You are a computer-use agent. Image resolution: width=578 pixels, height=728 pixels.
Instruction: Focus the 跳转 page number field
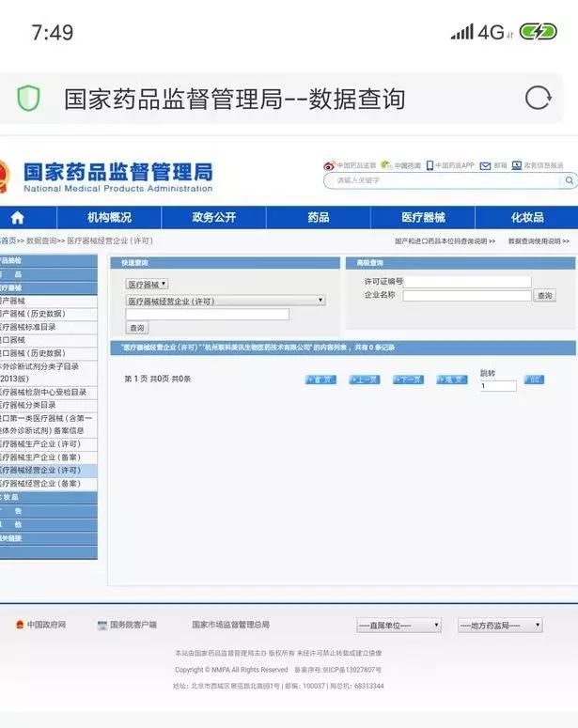tap(498, 385)
